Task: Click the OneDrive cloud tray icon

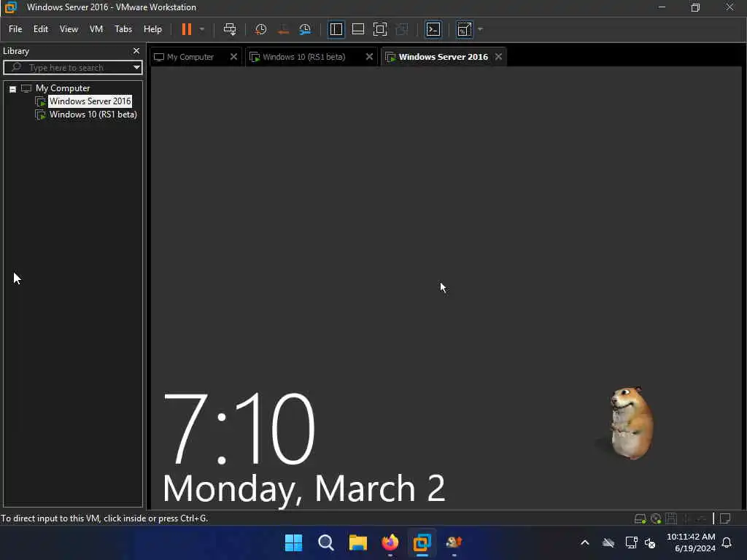Action: tap(608, 542)
